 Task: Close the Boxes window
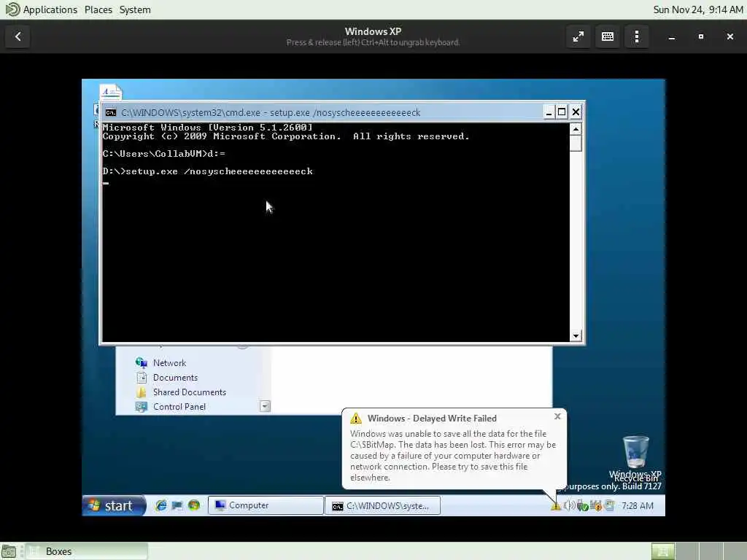[729, 36]
